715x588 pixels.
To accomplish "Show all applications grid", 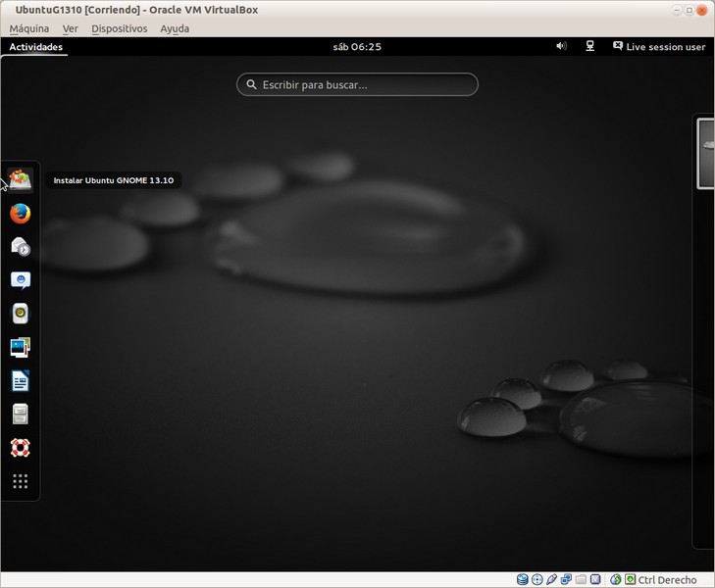I will point(21,481).
